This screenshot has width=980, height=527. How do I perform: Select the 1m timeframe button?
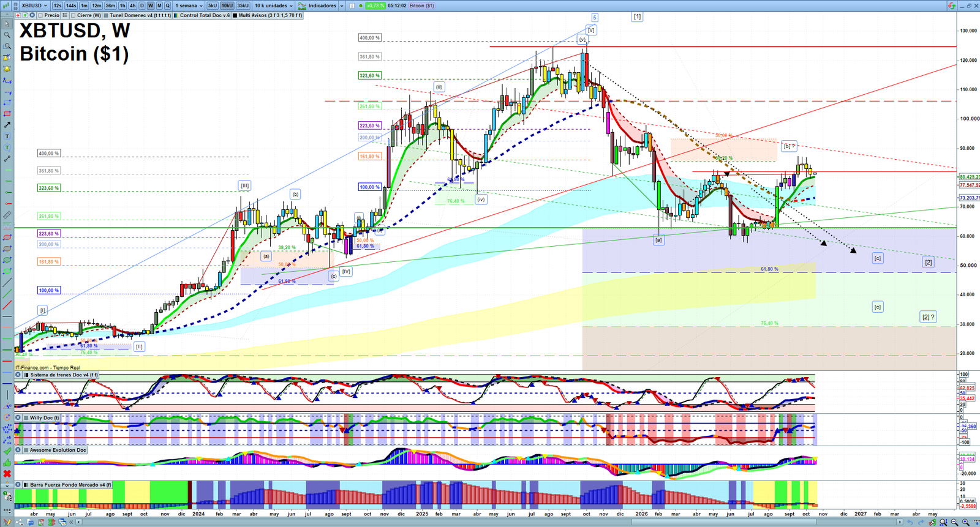(x=84, y=6)
